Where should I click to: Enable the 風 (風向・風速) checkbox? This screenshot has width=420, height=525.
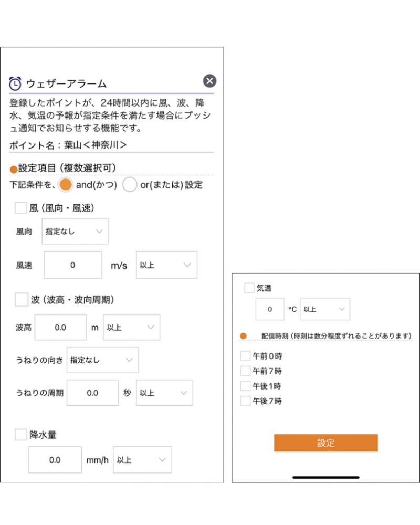[x=21, y=207]
